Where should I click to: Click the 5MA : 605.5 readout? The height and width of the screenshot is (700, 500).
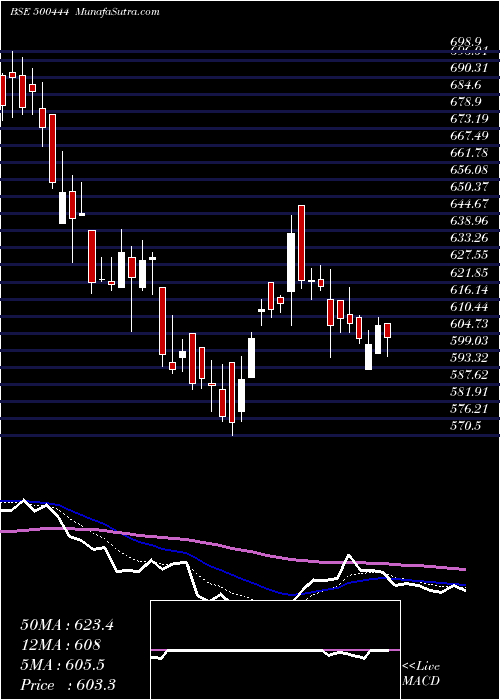click(x=62, y=665)
